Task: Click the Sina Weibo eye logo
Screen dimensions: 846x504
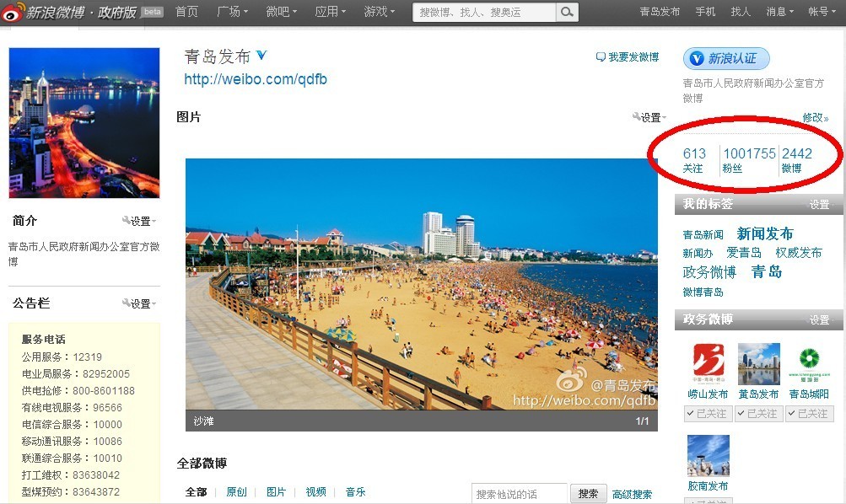Action: [13, 12]
